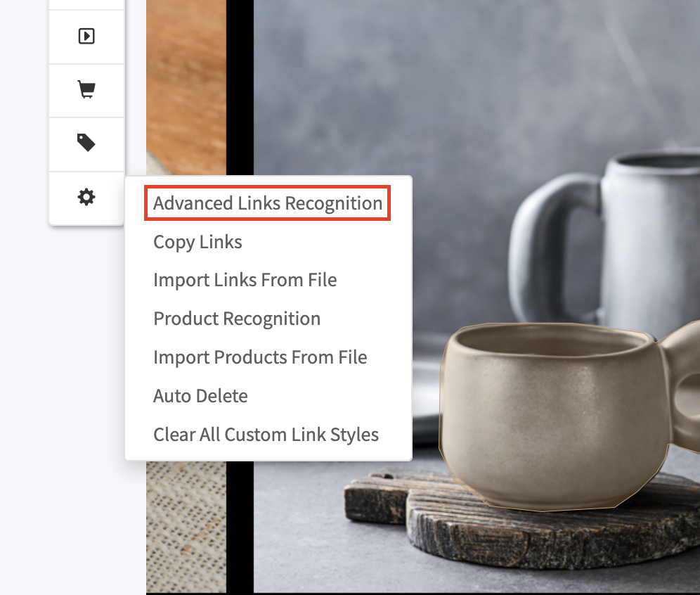700x595 pixels.
Task: Click the gear settings icon
Action: click(86, 198)
